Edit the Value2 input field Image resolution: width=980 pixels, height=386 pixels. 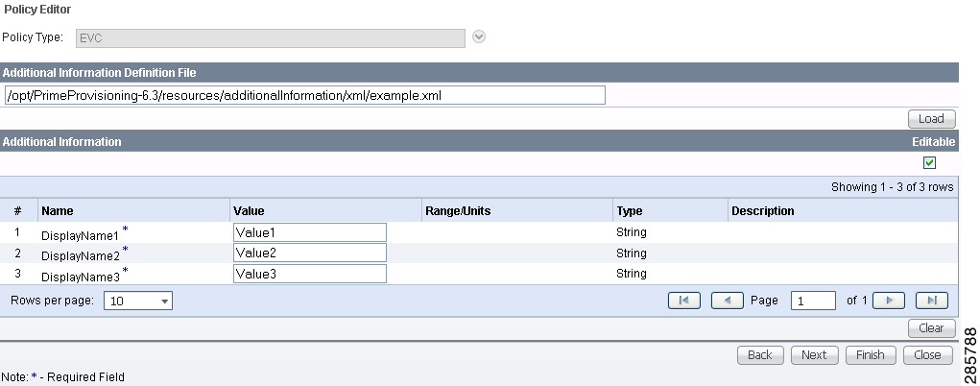(309, 253)
